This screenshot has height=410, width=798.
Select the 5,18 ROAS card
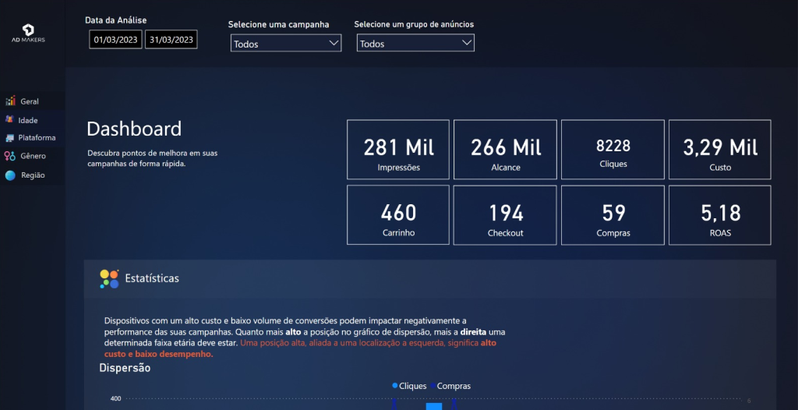pyautogui.click(x=720, y=215)
